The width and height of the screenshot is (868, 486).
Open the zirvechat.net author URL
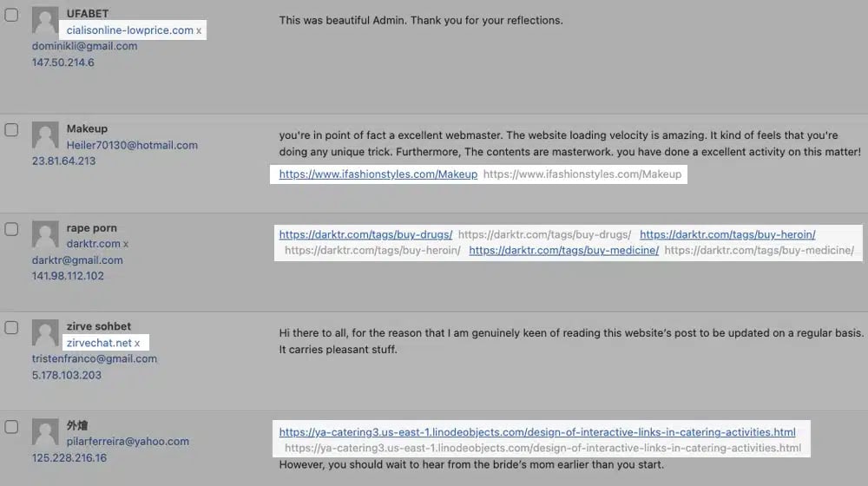click(x=99, y=343)
